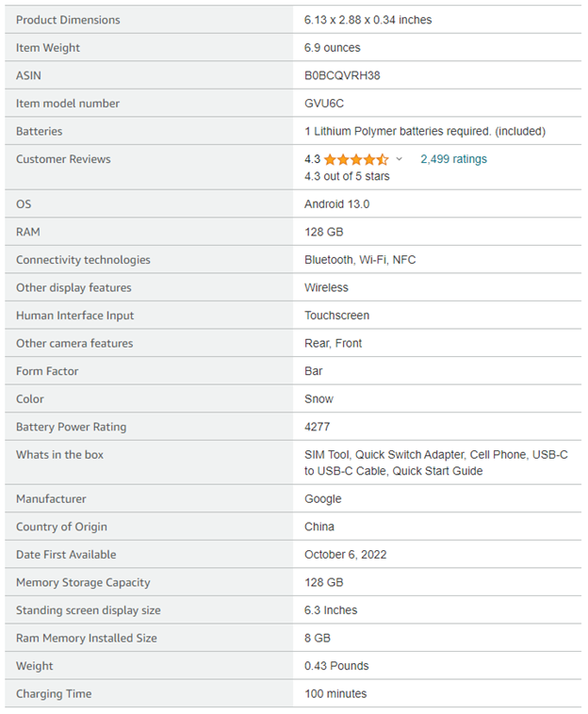This screenshot has height=714, width=588.
Task: Click the orange star rating icons
Action: 356,159
